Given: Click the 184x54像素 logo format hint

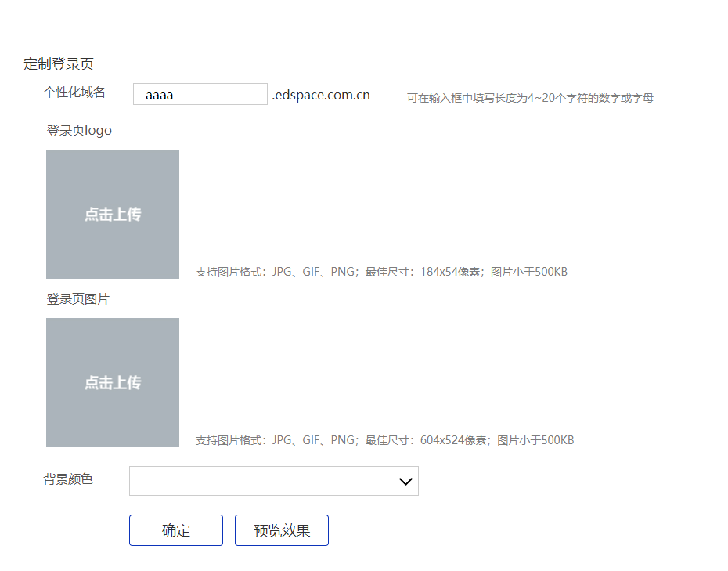Looking at the screenshot, I should (x=381, y=273).
